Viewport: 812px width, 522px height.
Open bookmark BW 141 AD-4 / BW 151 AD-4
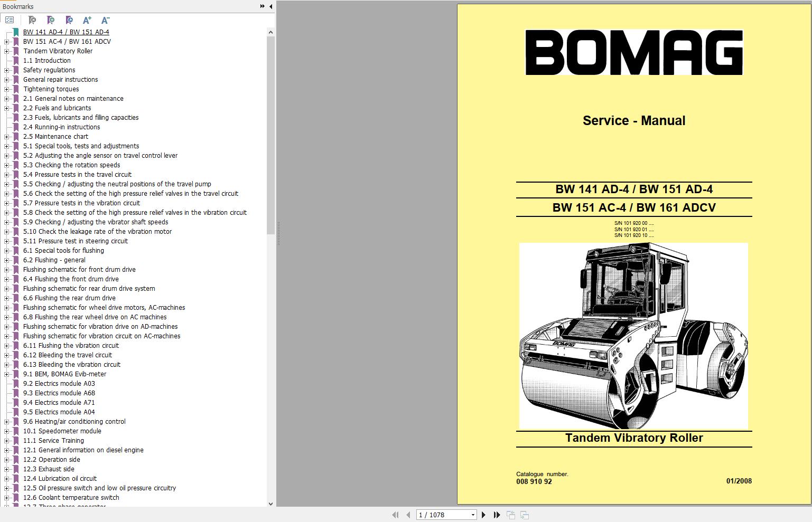coord(66,32)
